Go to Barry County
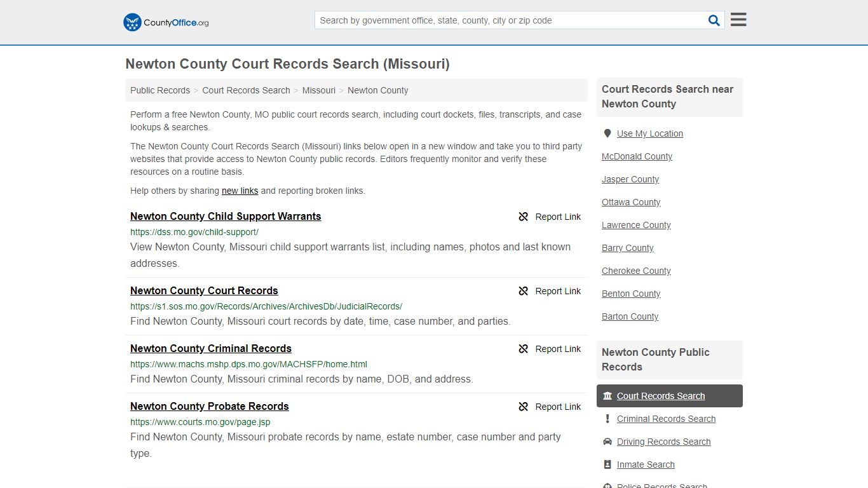Screen dimensions: 868x488 pyautogui.click(x=628, y=248)
